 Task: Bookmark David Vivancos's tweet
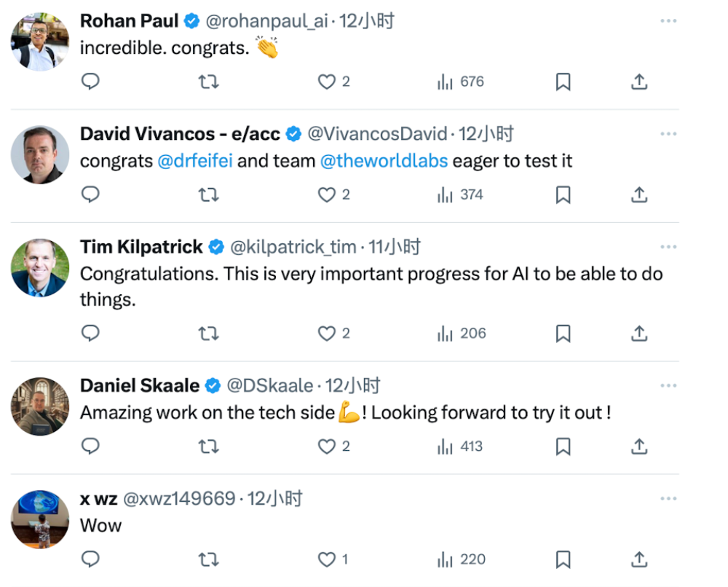pyautogui.click(x=563, y=194)
